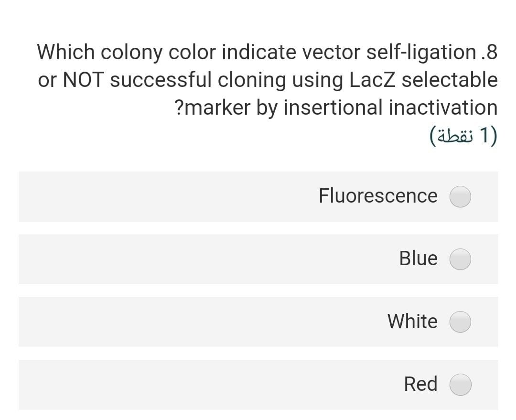Click the Fluorescence option label text

(377, 195)
